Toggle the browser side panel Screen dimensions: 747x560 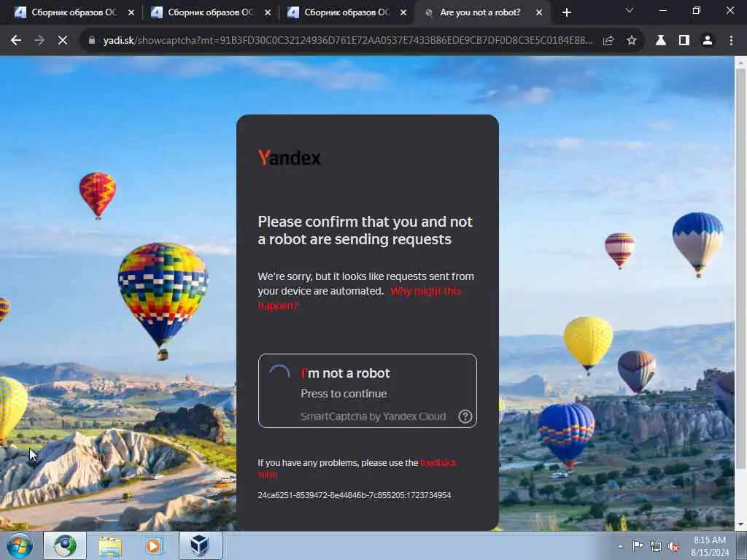tap(684, 41)
